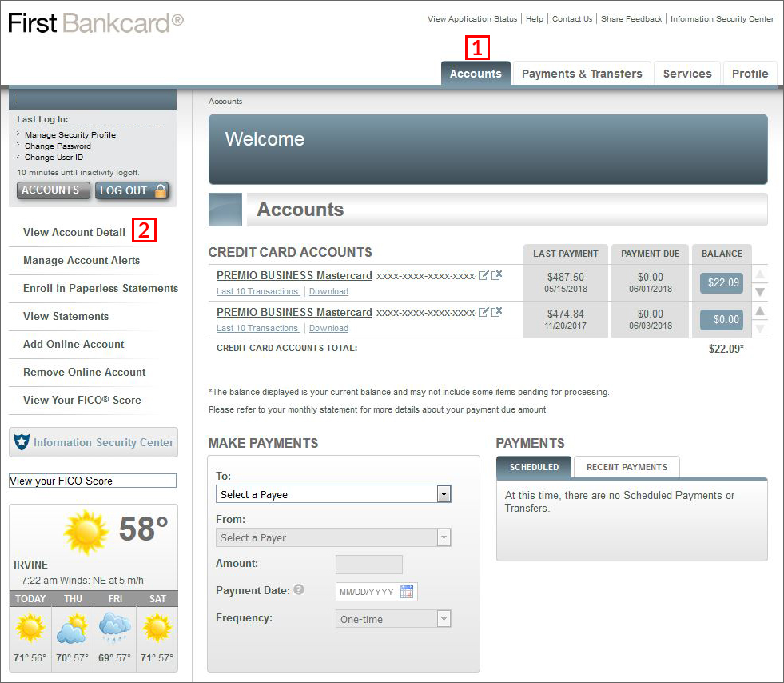Open the Profile tab
The height and width of the screenshot is (683, 784).
[x=750, y=74]
